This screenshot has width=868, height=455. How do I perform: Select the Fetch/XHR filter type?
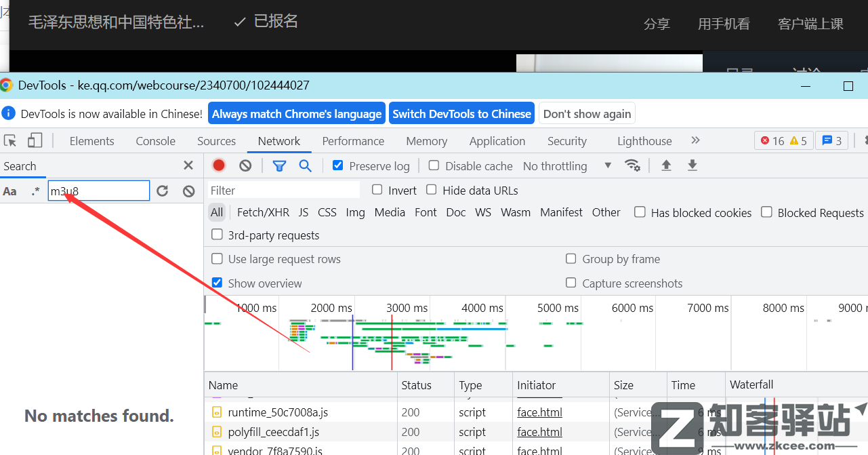pos(263,212)
